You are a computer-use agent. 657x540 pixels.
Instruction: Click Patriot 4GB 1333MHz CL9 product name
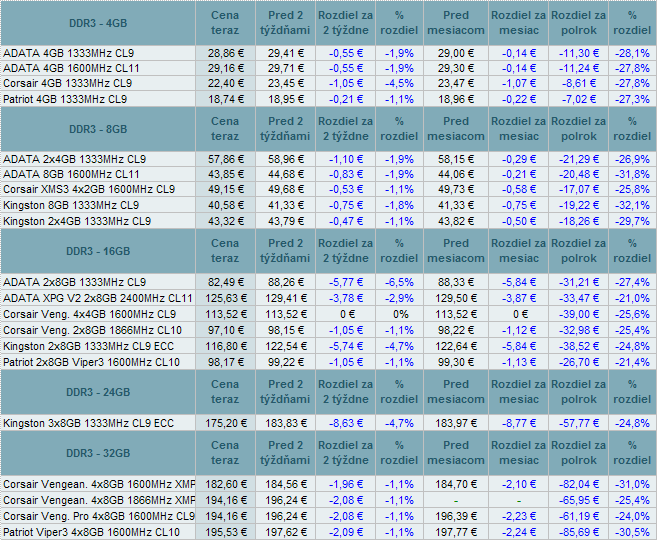[65, 99]
